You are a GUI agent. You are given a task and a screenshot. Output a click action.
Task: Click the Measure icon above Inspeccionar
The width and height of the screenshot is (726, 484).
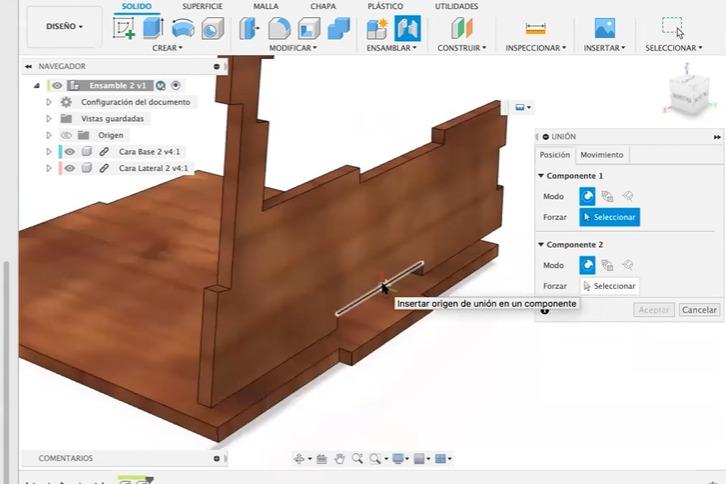(535, 29)
